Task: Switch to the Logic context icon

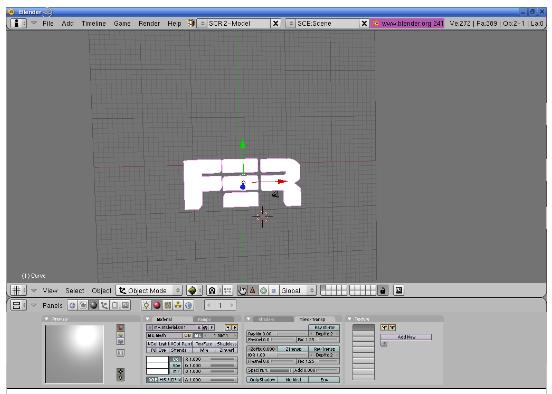Action: [x=73, y=305]
